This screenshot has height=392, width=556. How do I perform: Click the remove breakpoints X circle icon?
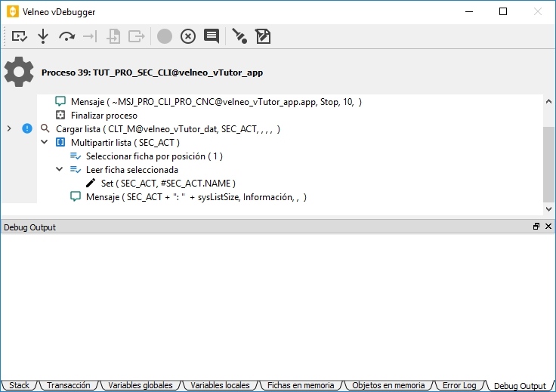coord(188,36)
